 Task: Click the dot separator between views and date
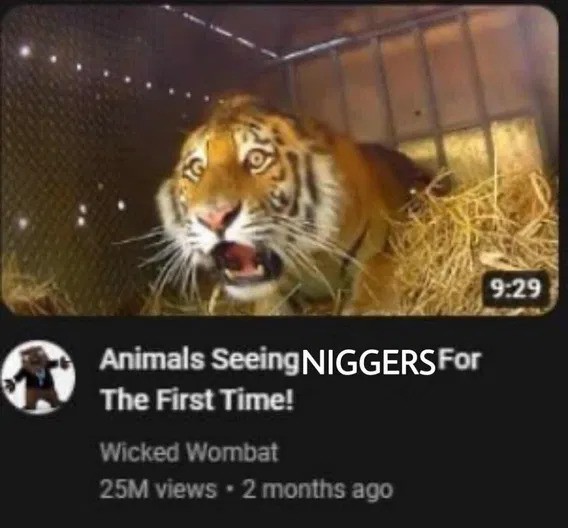pyautogui.click(x=229, y=490)
